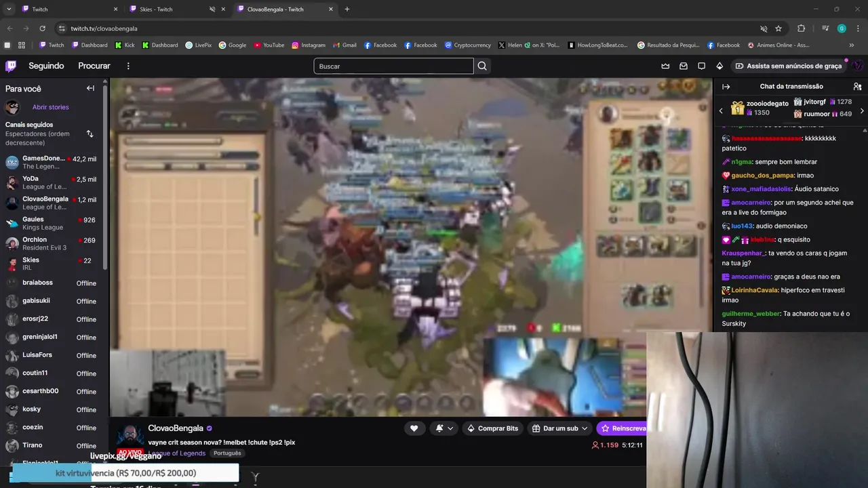Reload the page in Chrome

pos(42,28)
